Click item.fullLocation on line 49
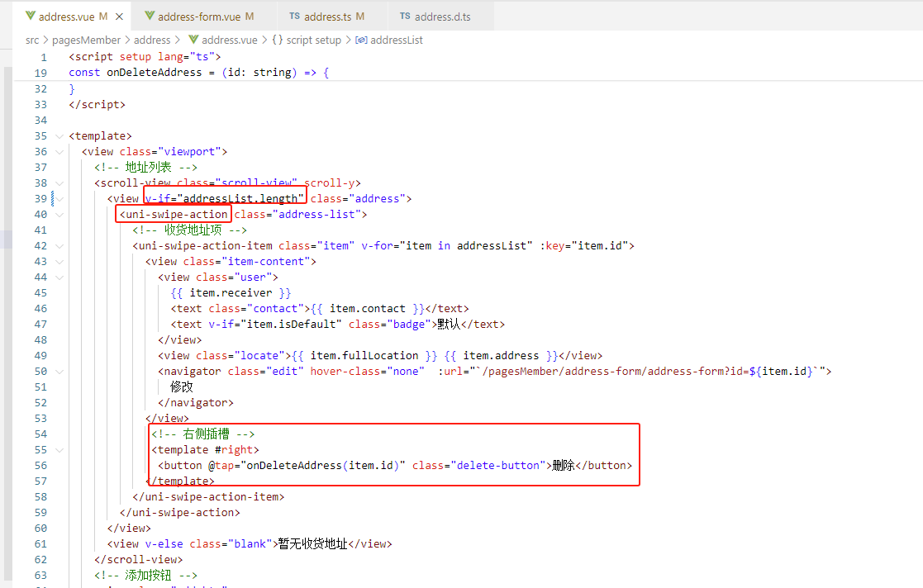The width and height of the screenshot is (923, 588). (x=364, y=355)
